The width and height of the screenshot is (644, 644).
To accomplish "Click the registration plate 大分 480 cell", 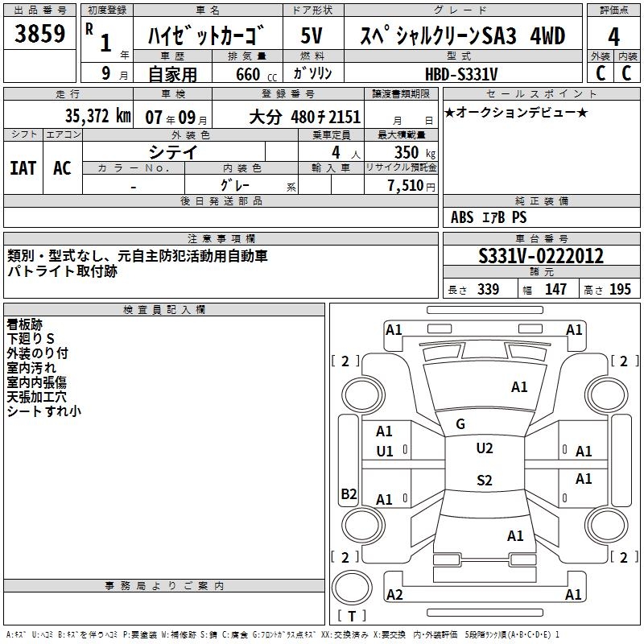I will point(288,117).
